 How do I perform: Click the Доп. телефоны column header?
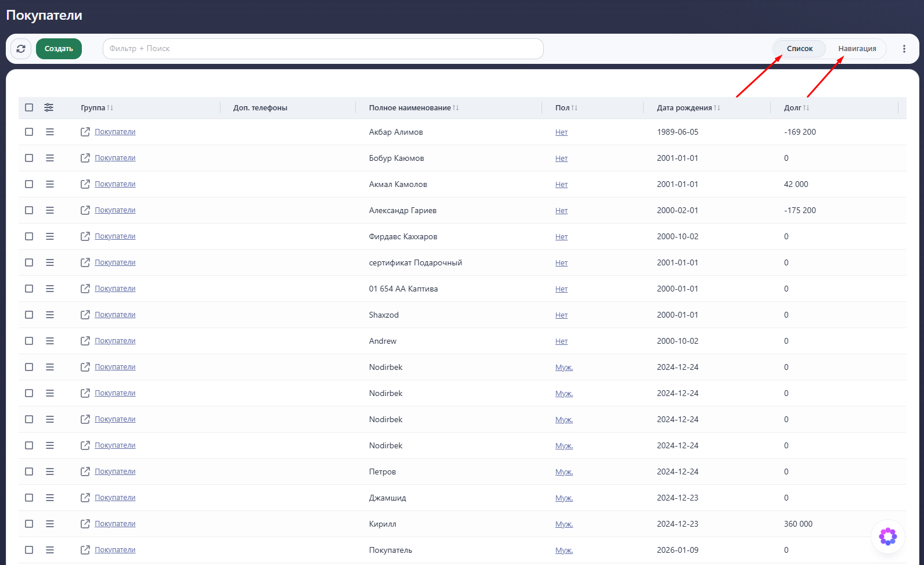pos(260,108)
